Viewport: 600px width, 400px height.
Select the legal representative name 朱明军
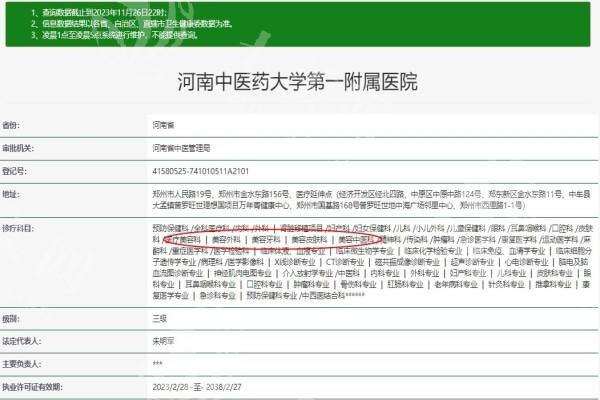click(x=163, y=341)
